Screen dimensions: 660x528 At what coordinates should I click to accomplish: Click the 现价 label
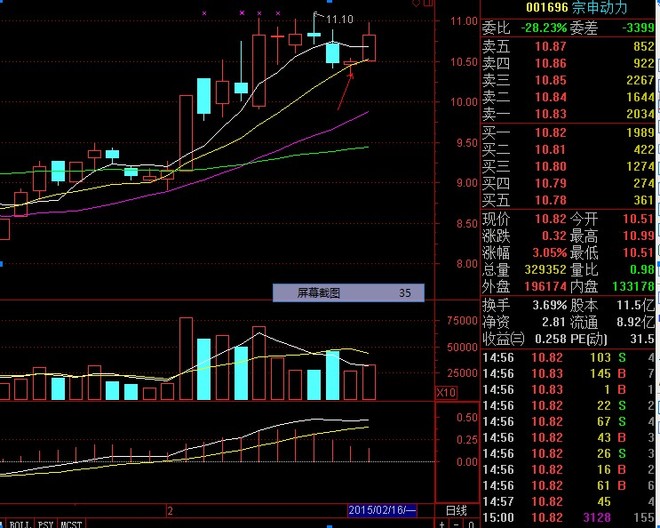tap(496, 219)
